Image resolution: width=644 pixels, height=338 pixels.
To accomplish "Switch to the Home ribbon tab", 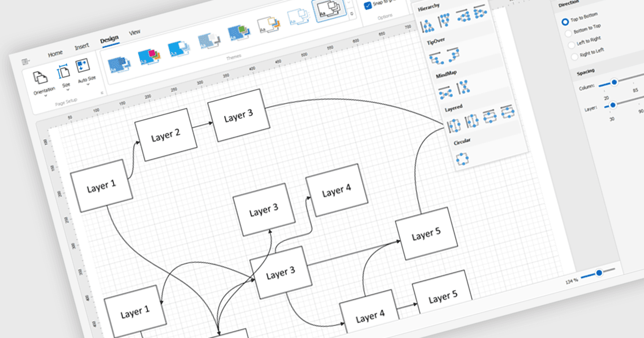I will 55,54.
